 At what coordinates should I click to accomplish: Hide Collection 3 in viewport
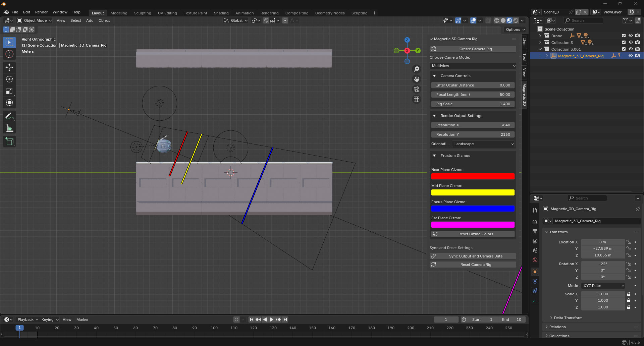631,42
